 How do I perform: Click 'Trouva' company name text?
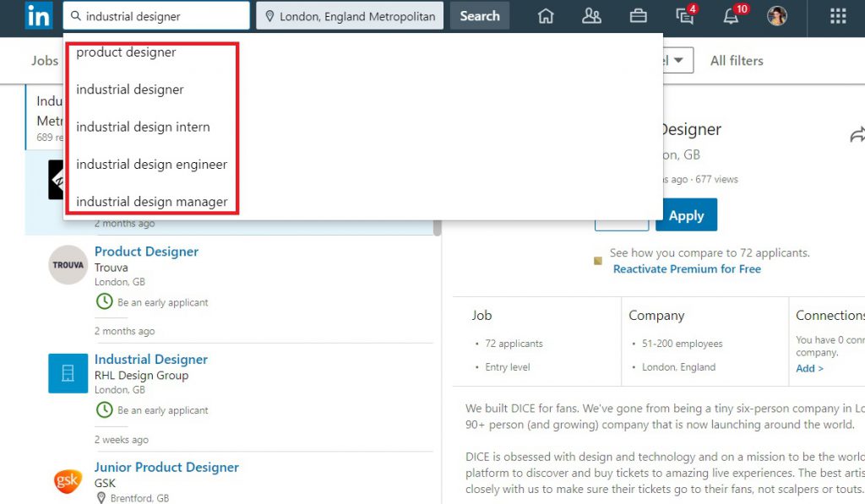[111, 268]
